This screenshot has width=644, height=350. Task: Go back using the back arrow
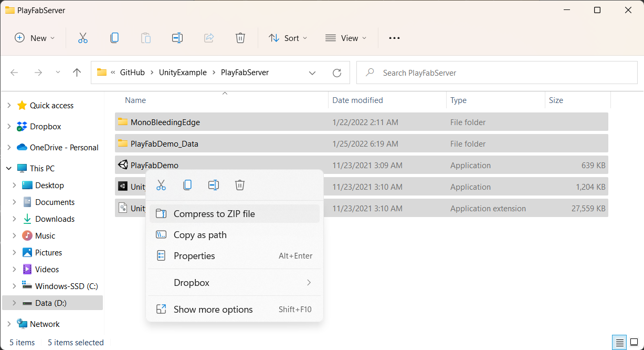point(14,73)
